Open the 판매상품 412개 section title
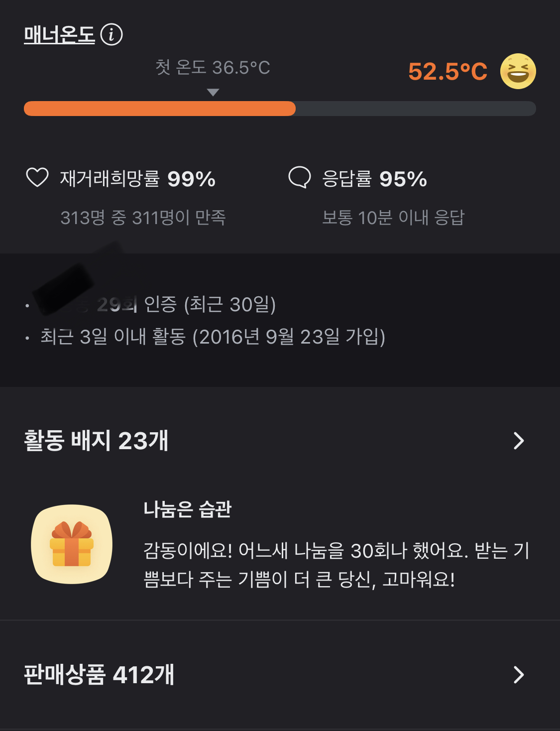 [x=99, y=675]
